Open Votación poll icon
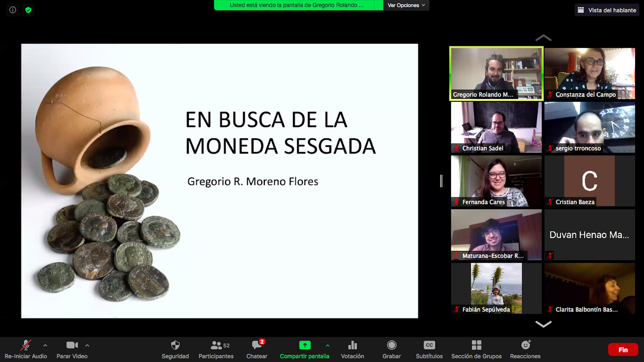The image size is (644, 362). click(x=353, y=345)
